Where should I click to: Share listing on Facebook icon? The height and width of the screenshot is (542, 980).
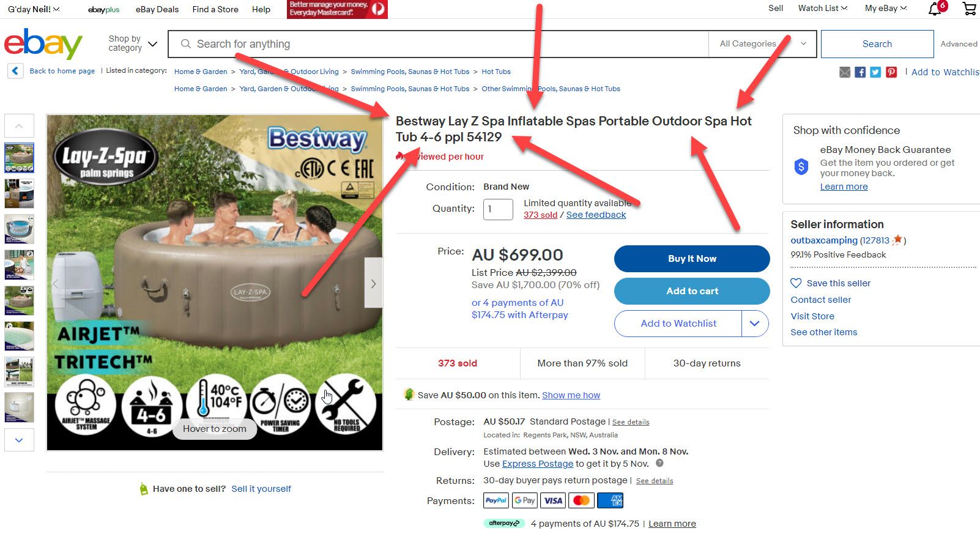pyautogui.click(x=860, y=72)
